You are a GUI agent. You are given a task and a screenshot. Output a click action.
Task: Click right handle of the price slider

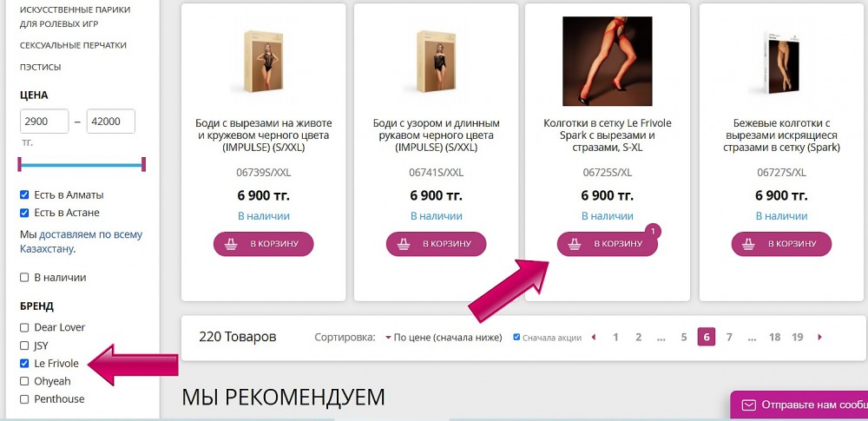tap(143, 164)
